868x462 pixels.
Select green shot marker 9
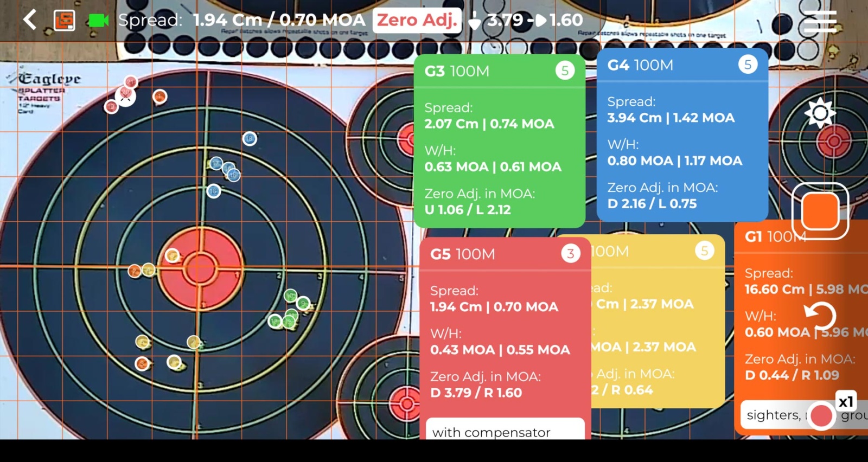[304, 303]
